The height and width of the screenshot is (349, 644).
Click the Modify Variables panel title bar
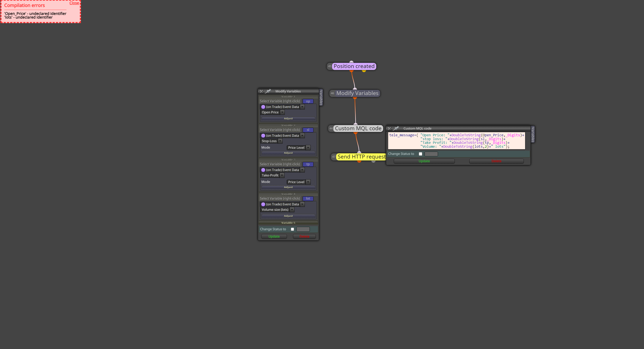pos(288,91)
